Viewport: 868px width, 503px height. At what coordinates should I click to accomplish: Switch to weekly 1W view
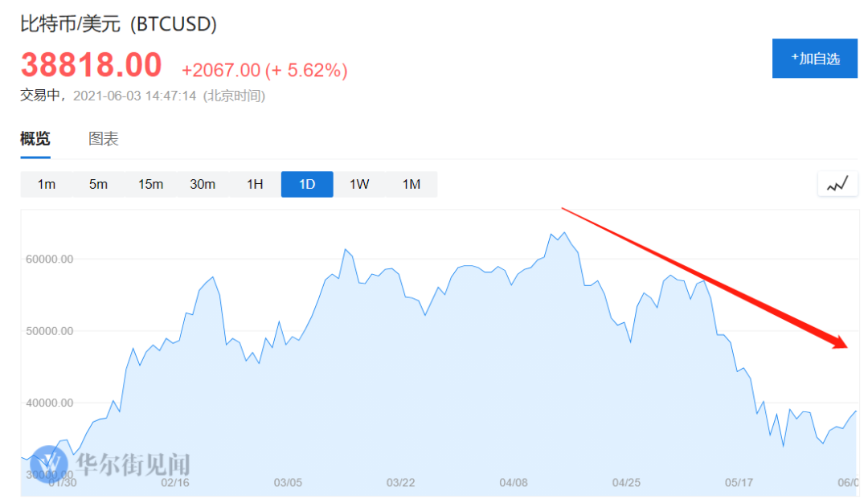[359, 184]
